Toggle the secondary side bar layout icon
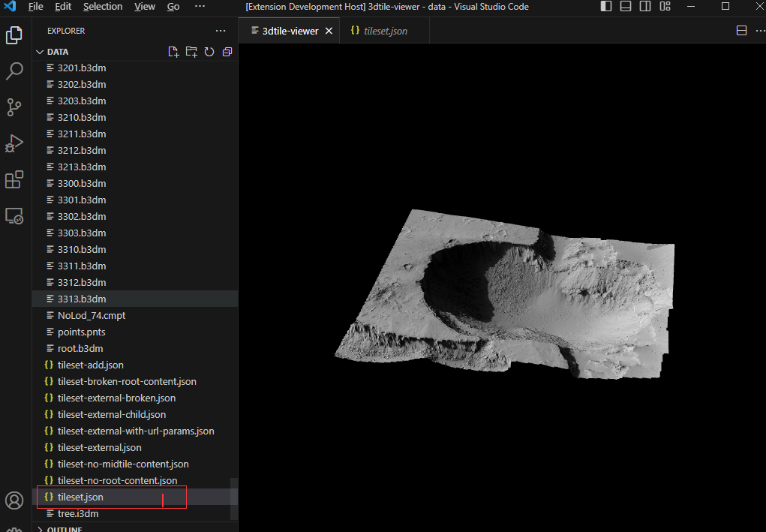Viewport: 766px width, 532px height. [x=645, y=6]
